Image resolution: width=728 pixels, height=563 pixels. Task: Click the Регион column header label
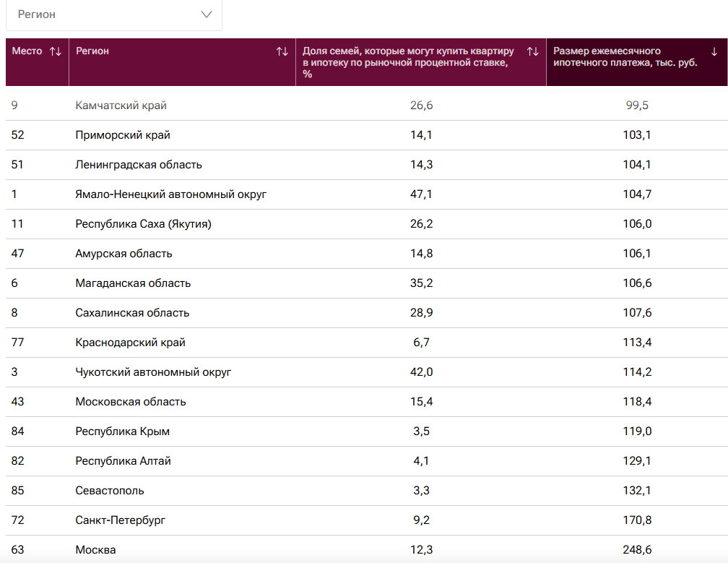tap(92, 51)
